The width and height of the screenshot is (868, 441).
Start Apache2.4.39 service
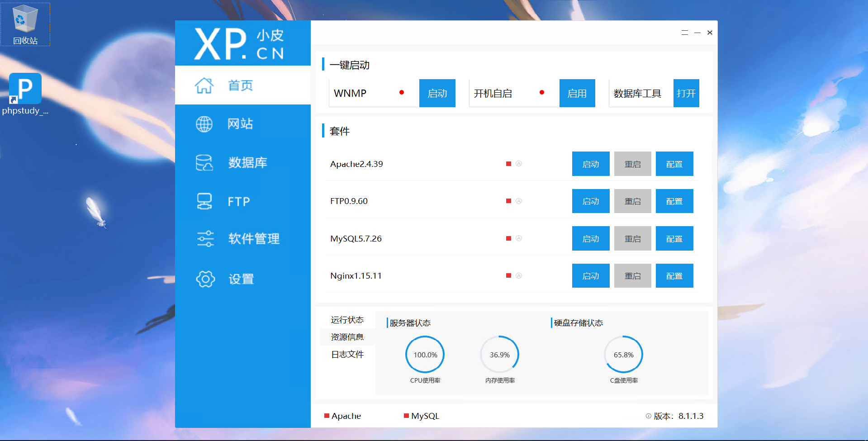591,164
